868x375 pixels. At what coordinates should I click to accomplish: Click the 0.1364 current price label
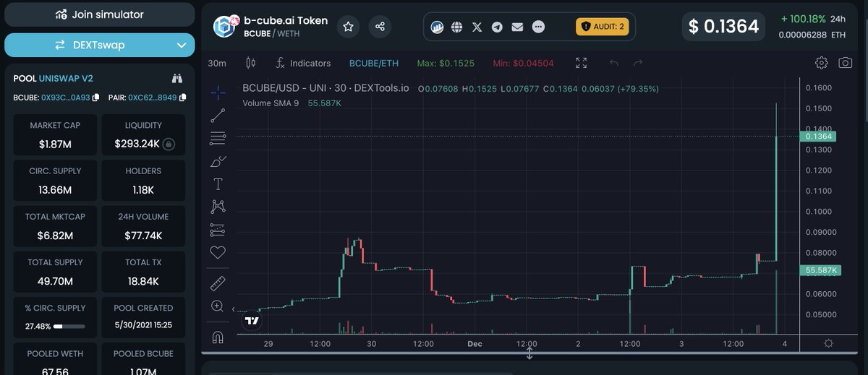(x=819, y=137)
